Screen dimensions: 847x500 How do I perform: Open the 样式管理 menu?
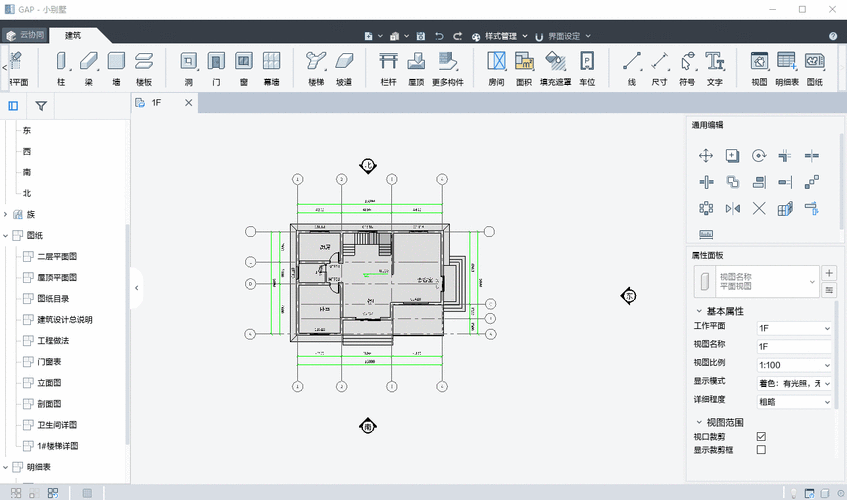500,36
